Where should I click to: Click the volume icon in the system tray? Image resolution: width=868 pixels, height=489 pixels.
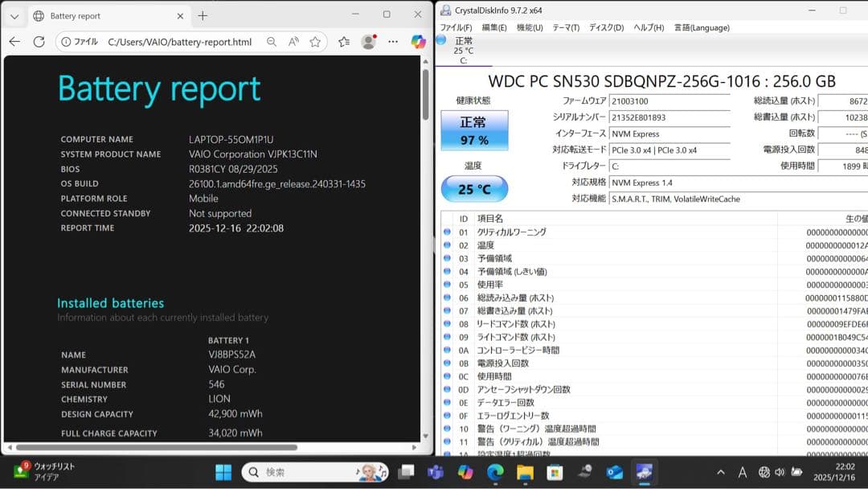[x=780, y=471]
